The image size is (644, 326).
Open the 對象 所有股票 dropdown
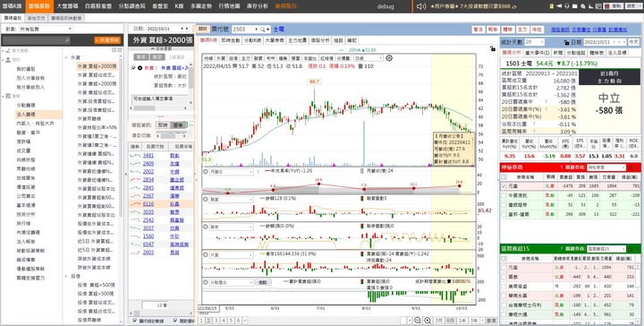pyautogui.click(x=45, y=30)
